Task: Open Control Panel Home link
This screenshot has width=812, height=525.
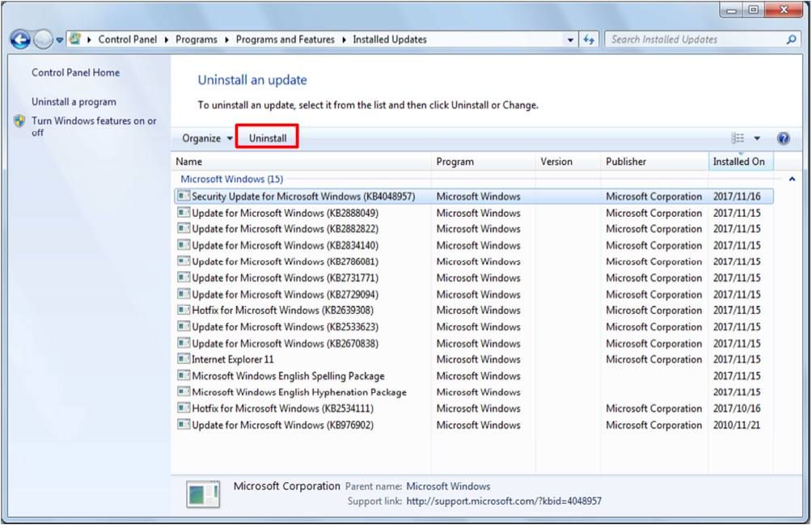Action: click(x=75, y=73)
